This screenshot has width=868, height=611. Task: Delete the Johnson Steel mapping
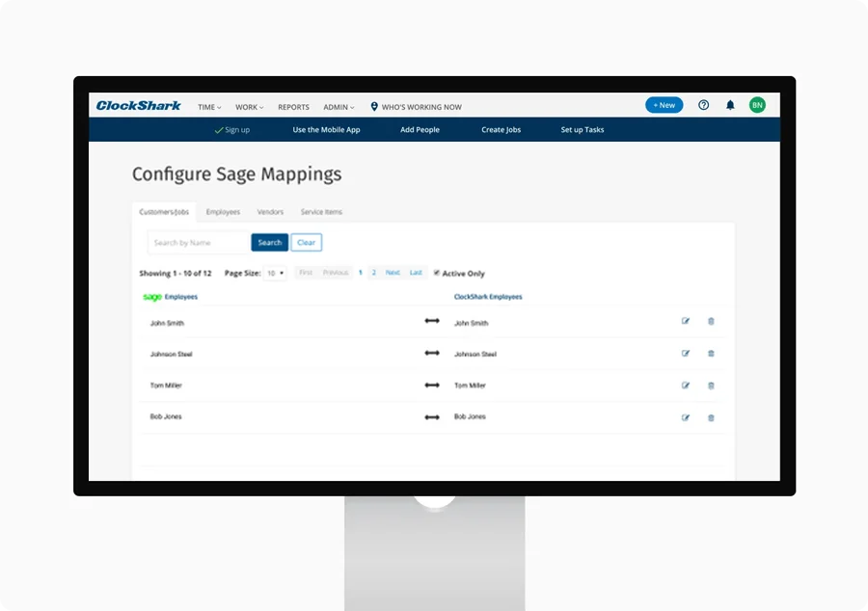coord(711,354)
